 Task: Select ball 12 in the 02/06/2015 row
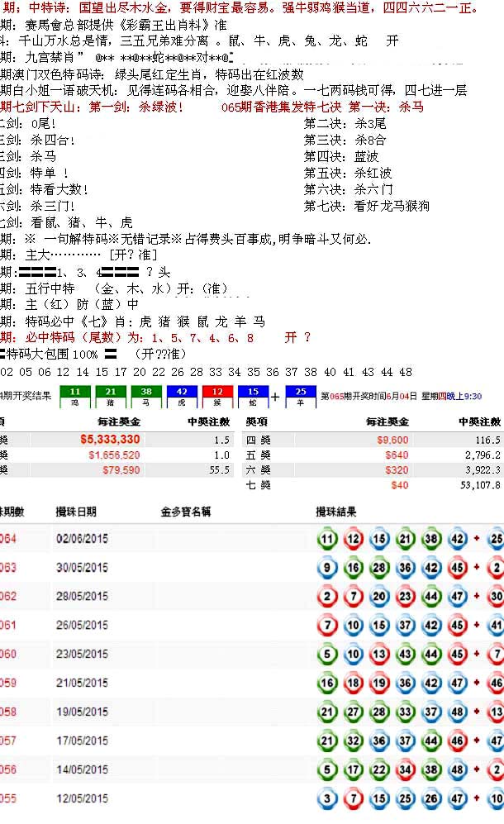tap(353, 539)
